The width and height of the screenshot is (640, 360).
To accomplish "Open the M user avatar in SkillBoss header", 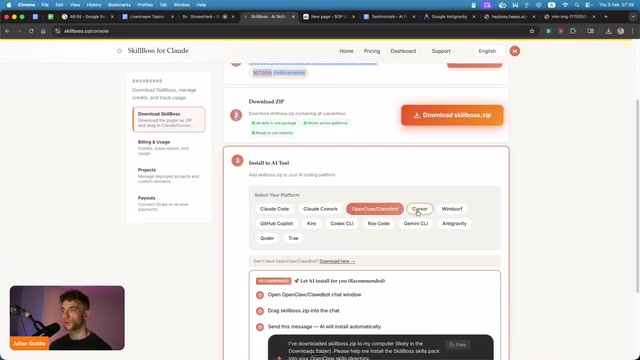I will [x=514, y=51].
